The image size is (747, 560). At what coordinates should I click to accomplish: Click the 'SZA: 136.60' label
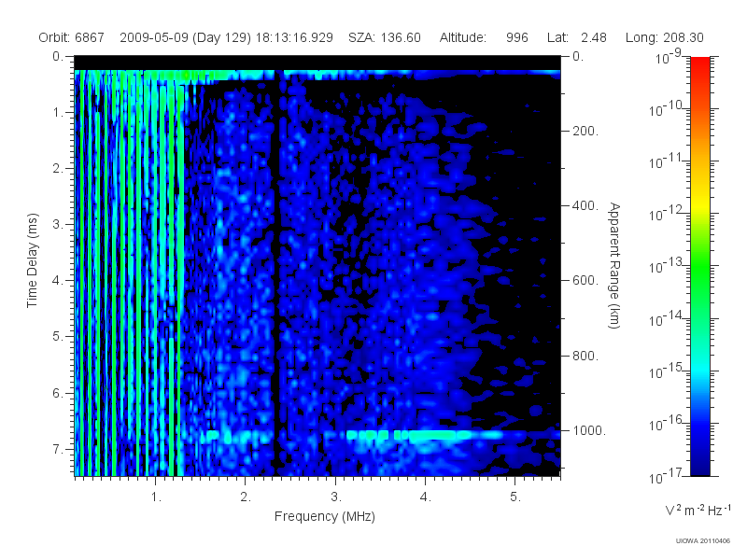click(x=385, y=37)
